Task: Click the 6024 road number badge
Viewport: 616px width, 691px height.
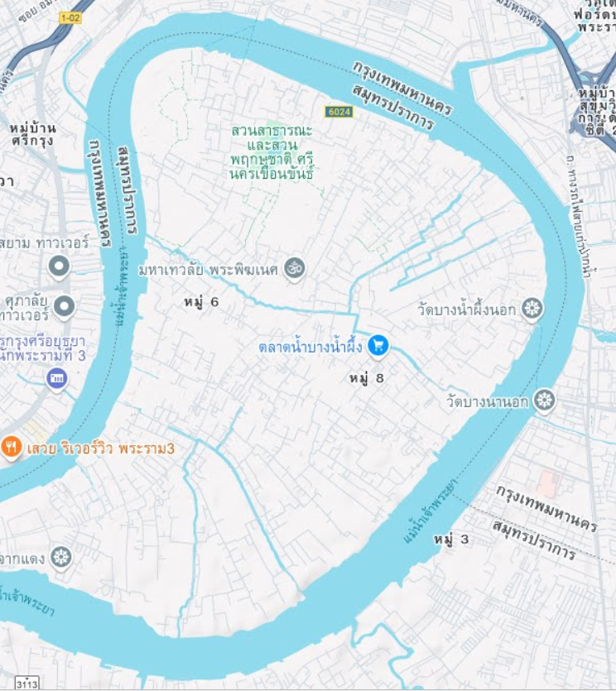Action: pos(339,112)
